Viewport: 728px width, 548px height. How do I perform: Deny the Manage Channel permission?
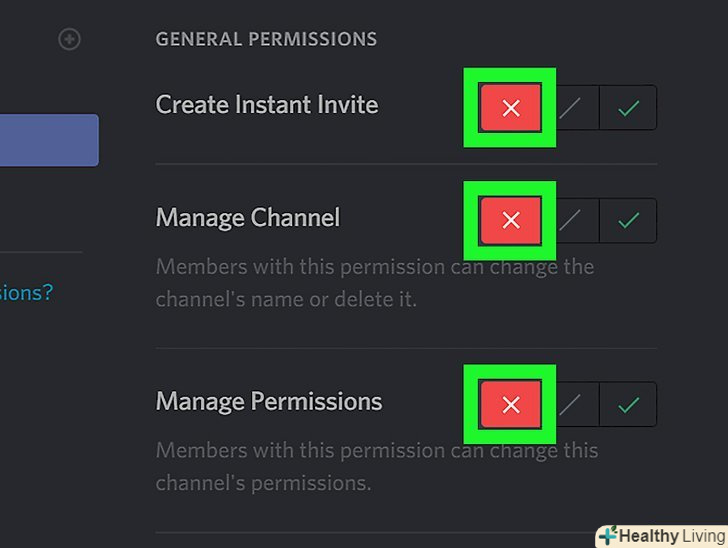[510, 221]
